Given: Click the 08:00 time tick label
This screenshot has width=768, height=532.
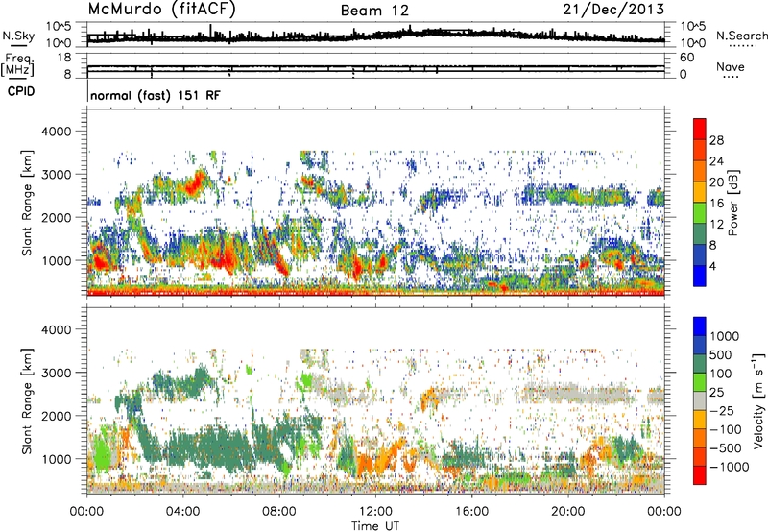Looking at the screenshot, I should click(279, 512).
